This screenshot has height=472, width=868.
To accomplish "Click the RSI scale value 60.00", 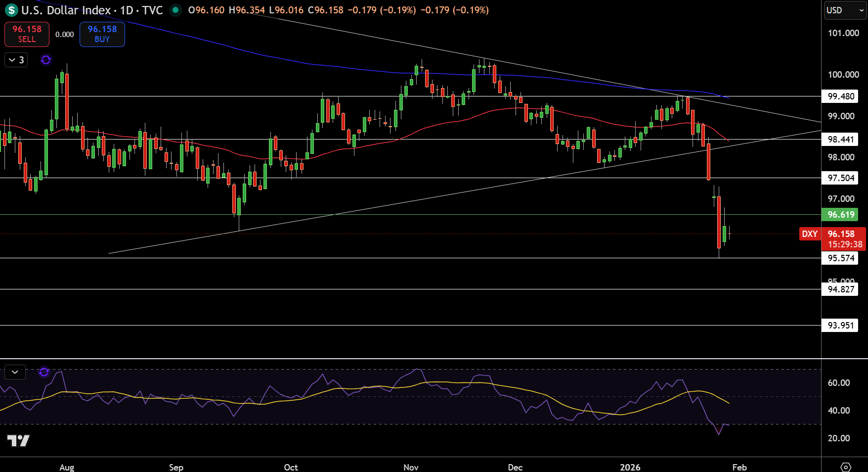I will click(x=839, y=383).
